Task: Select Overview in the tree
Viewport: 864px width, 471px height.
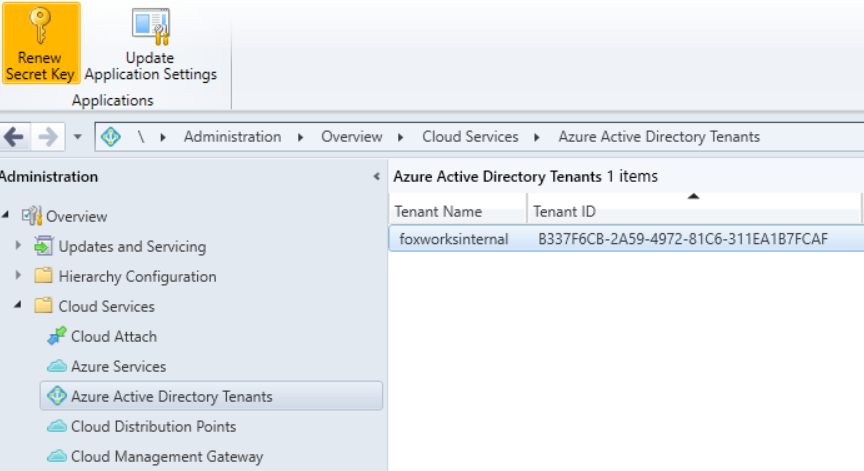Action: [77, 216]
